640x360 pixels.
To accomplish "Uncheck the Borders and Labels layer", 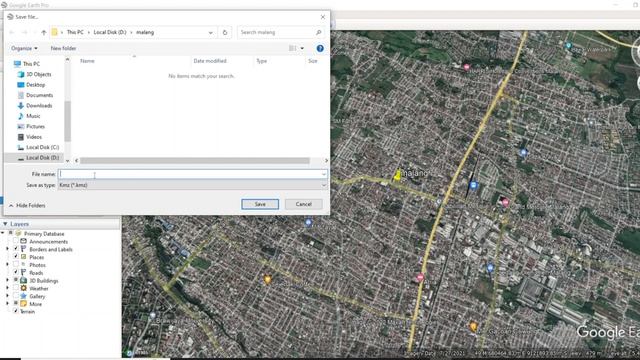I will point(16,249).
